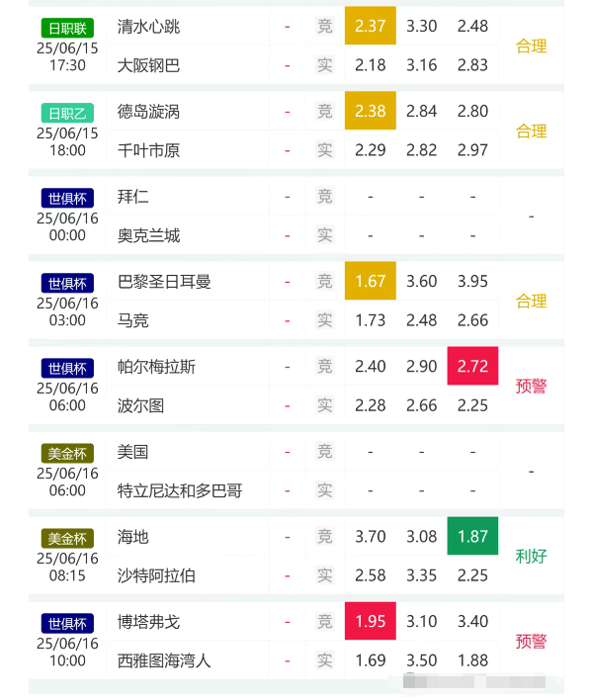The width and height of the screenshot is (590, 700).
Task: Click the 预警 status for 帕尔梅拉斯 match
Action: point(531,386)
